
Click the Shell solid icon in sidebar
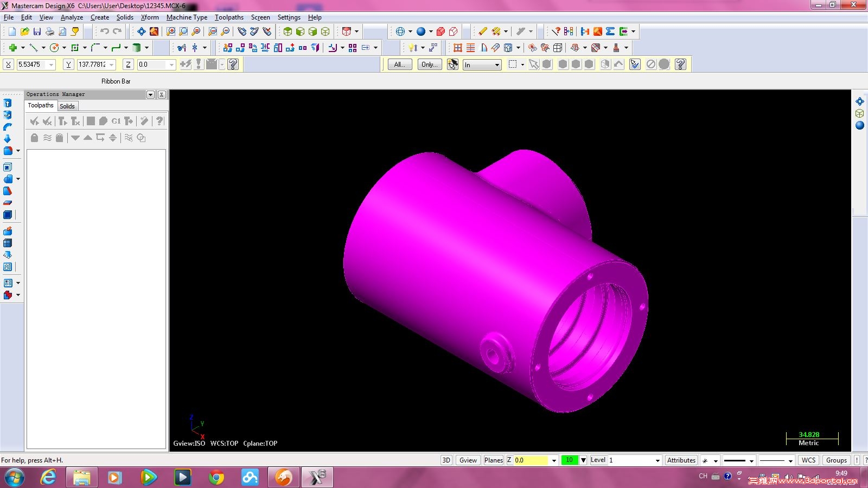pos(8,167)
